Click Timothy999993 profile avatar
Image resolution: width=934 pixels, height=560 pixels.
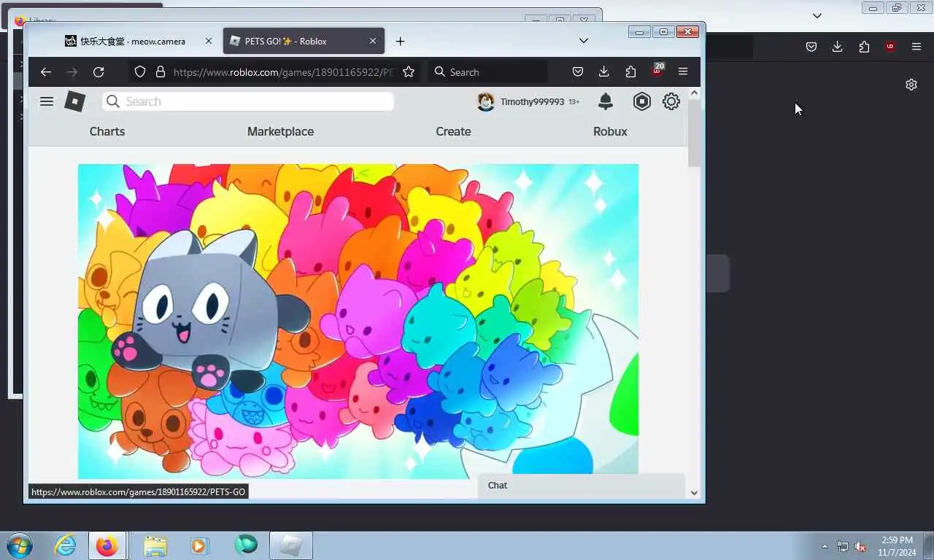(485, 101)
